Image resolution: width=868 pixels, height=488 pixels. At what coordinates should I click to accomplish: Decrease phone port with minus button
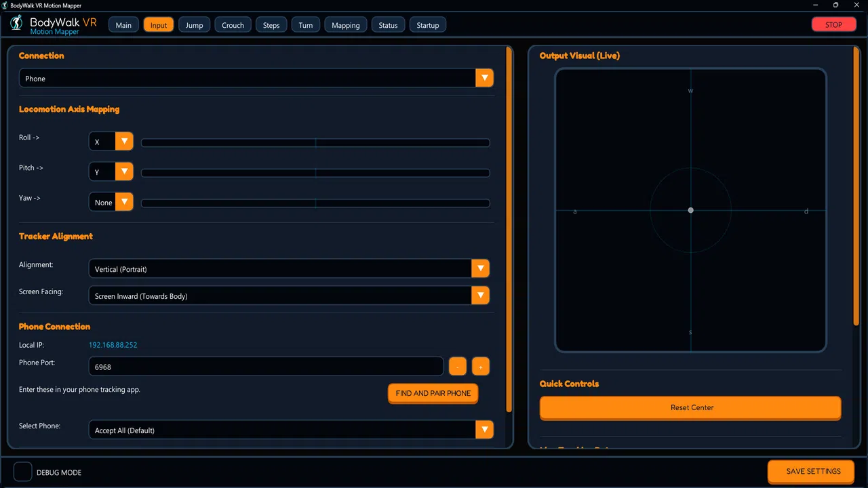(458, 367)
